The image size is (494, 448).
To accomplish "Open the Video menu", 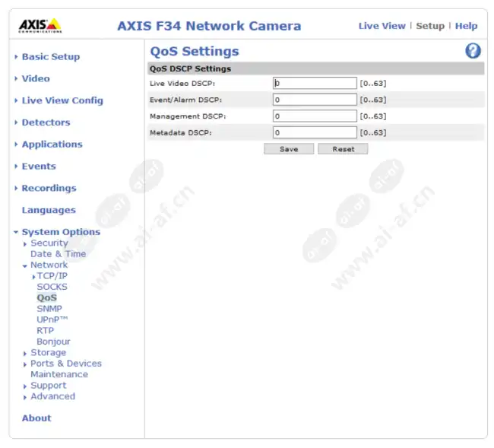I will point(36,78).
